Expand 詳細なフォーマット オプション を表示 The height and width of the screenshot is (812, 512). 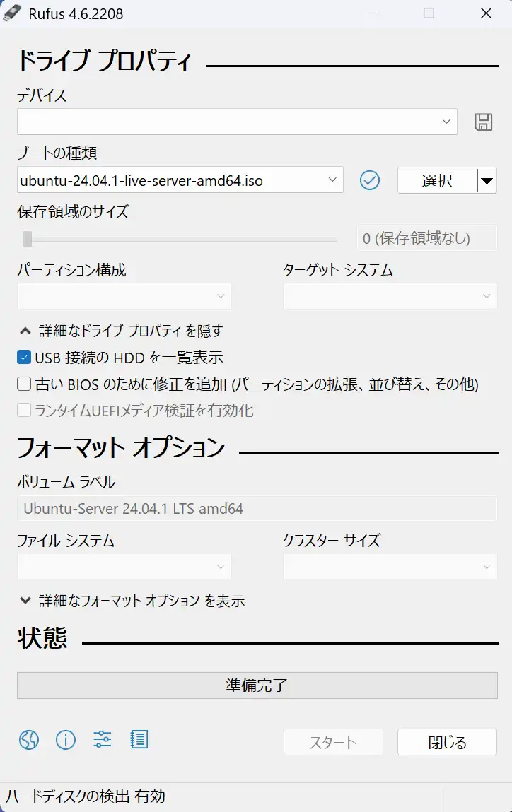coord(132,601)
